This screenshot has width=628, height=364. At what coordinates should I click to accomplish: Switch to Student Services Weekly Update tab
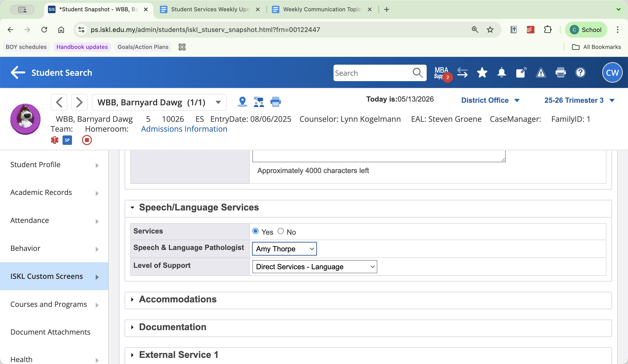(210, 9)
